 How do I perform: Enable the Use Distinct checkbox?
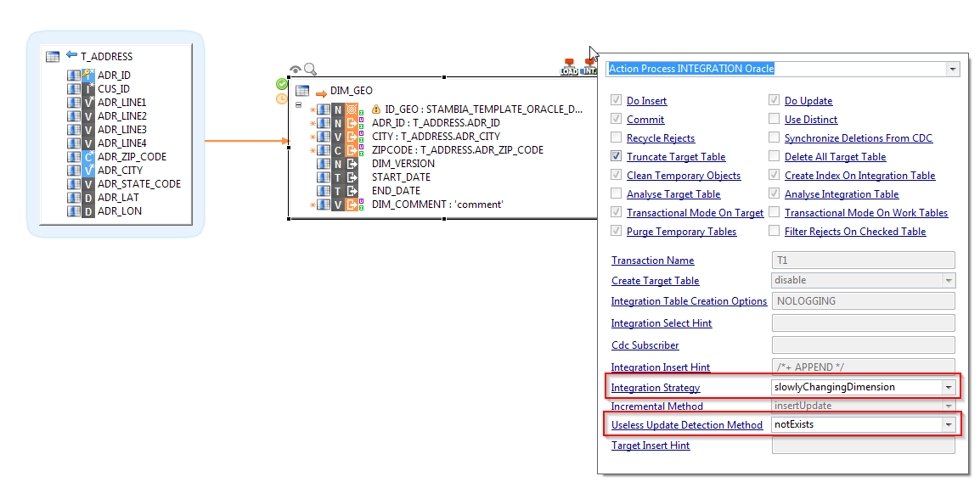[774, 120]
